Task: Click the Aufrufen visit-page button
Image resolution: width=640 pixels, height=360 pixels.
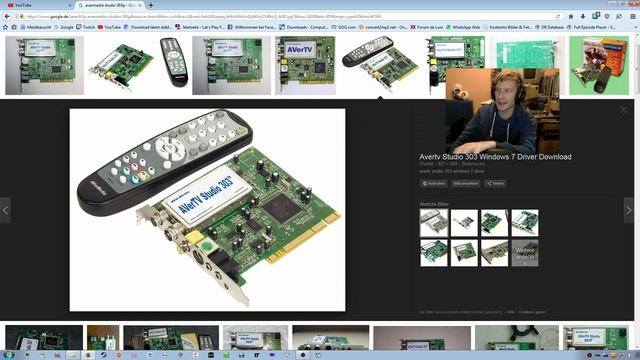Action: coord(433,184)
